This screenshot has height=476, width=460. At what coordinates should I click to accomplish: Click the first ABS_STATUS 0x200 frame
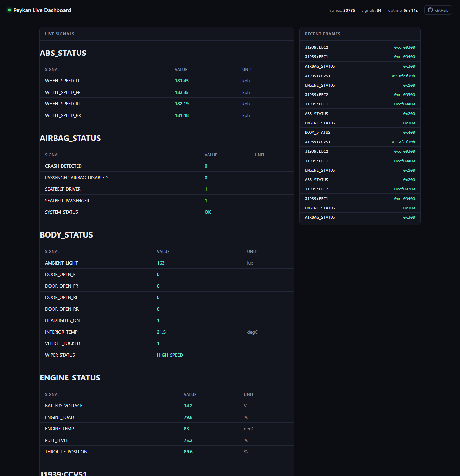(360, 114)
